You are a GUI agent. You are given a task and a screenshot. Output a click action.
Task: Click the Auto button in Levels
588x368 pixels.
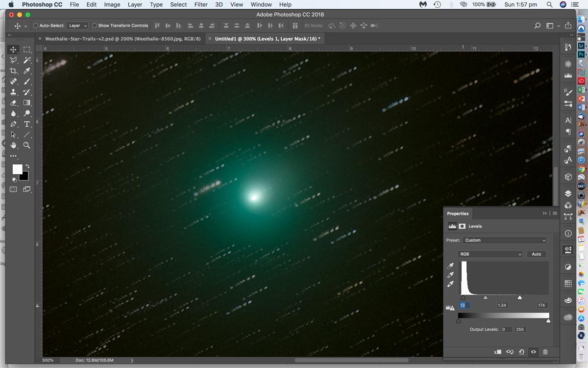click(537, 254)
